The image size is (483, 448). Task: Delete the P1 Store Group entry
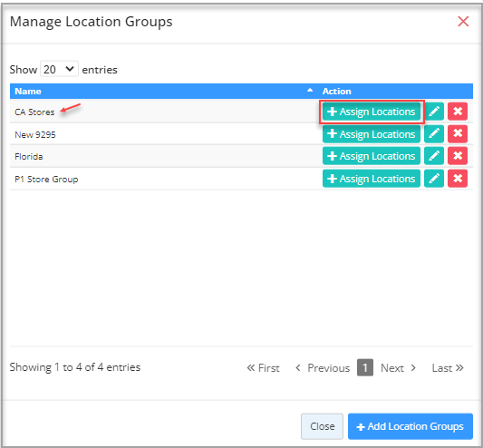point(458,179)
